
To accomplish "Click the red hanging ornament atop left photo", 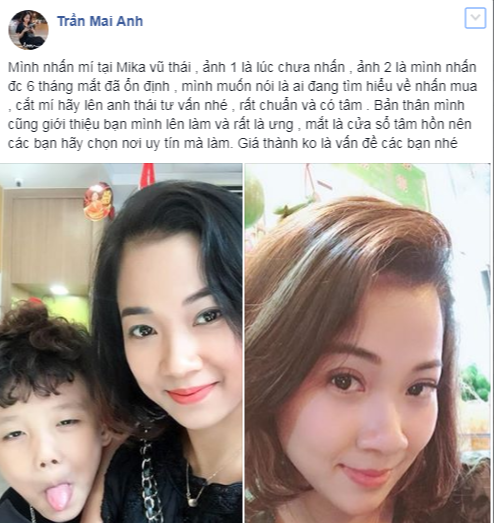I will pyautogui.click(x=147, y=175).
